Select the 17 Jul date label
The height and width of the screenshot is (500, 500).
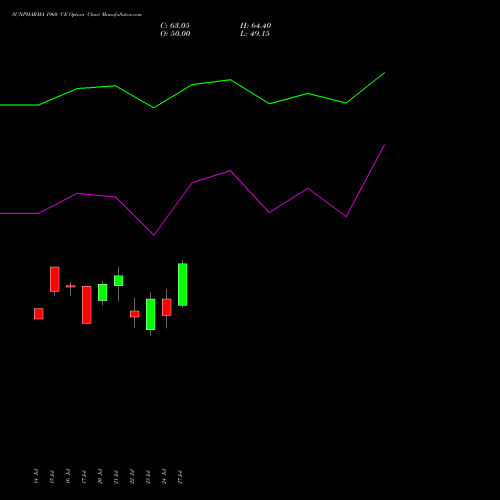click(84, 476)
